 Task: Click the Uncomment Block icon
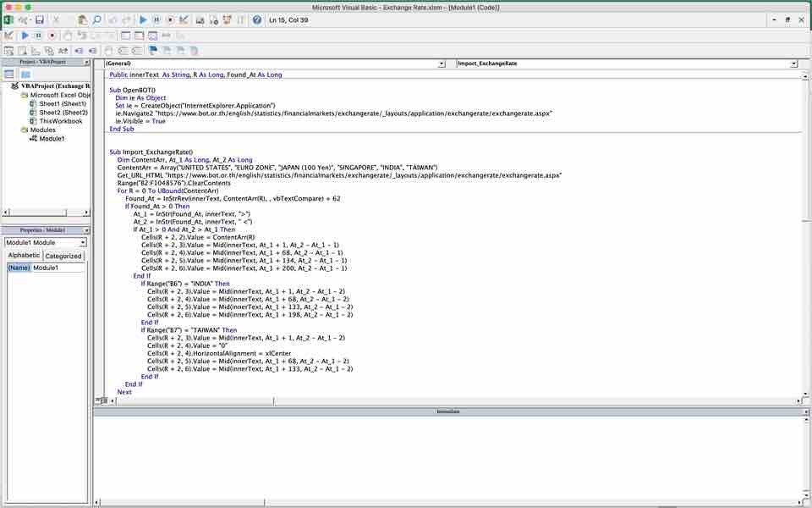137,51
